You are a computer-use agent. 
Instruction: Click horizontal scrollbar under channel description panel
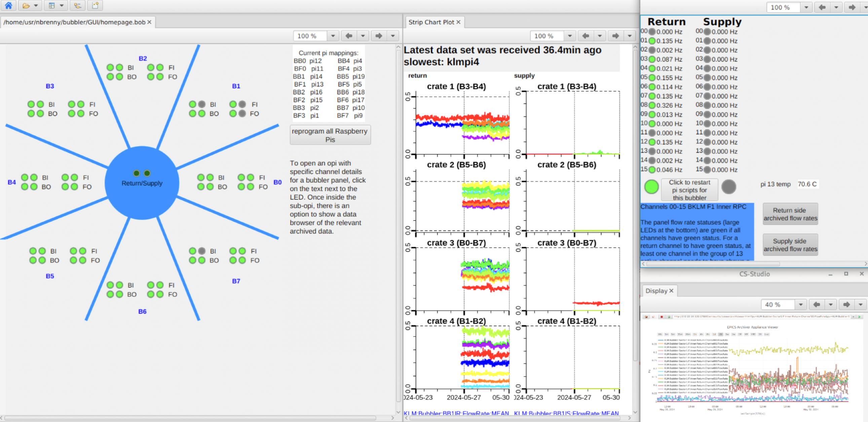713,264
